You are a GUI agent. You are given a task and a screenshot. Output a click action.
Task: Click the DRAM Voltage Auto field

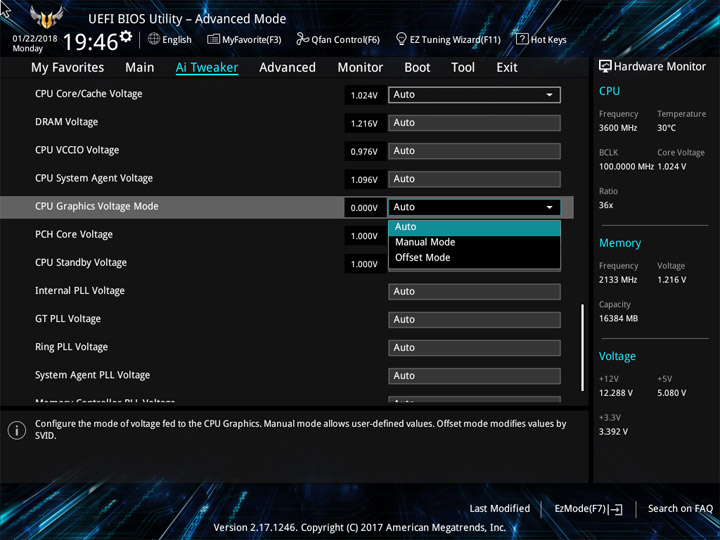[x=474, y=123]
